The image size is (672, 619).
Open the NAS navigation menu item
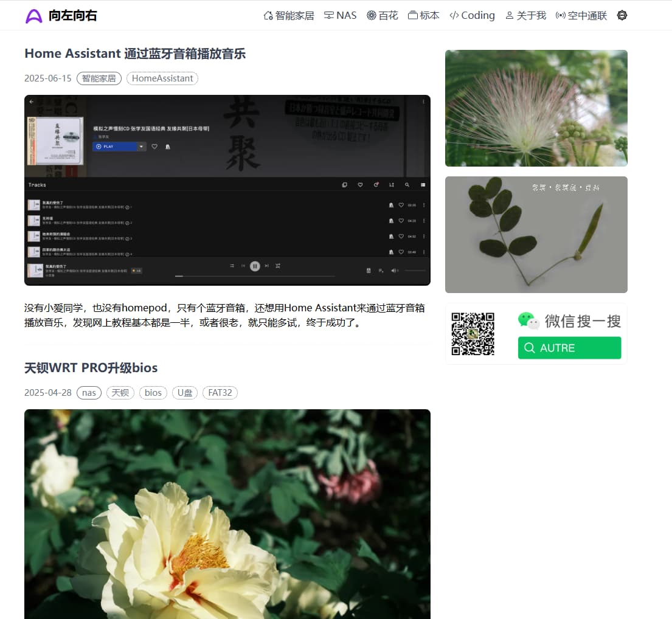[x=340, y=15]
